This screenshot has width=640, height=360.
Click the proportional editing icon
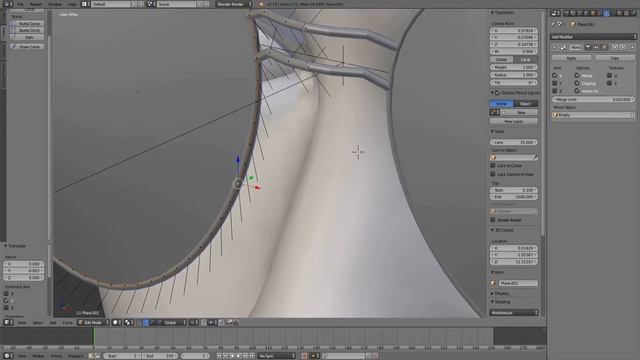(x=193, y=322)
